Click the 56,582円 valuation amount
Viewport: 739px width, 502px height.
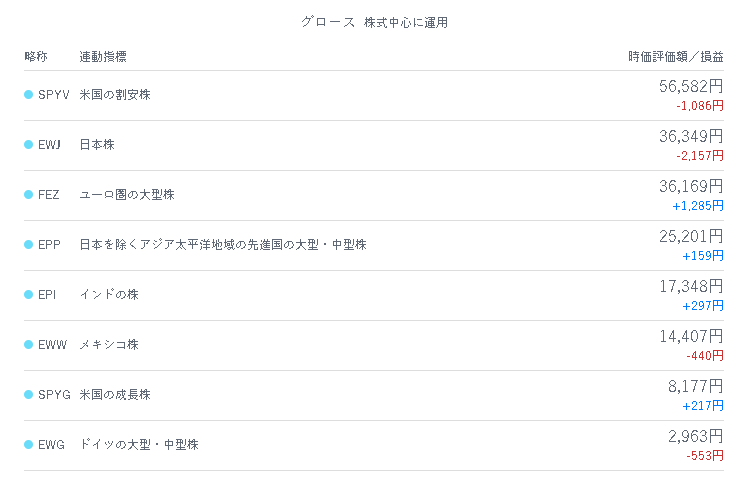pos(691,86)
